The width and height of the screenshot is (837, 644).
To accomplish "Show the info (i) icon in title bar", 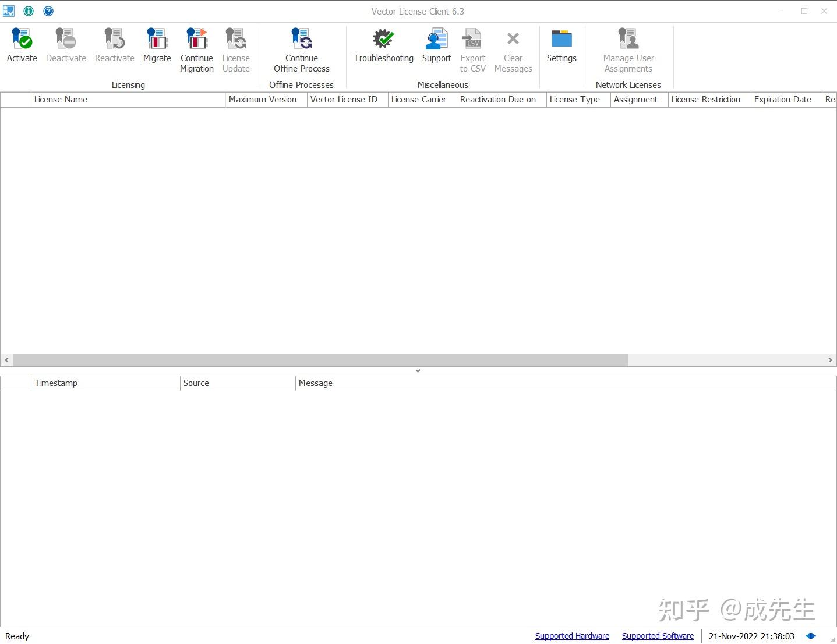I will [29, 11].
